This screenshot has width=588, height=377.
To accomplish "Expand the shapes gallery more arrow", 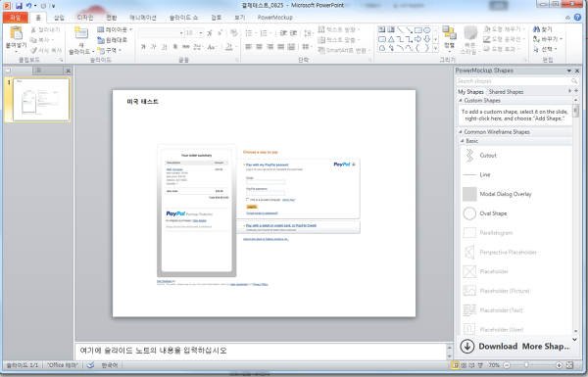I will pyautogui.click(x=435, y=48).
